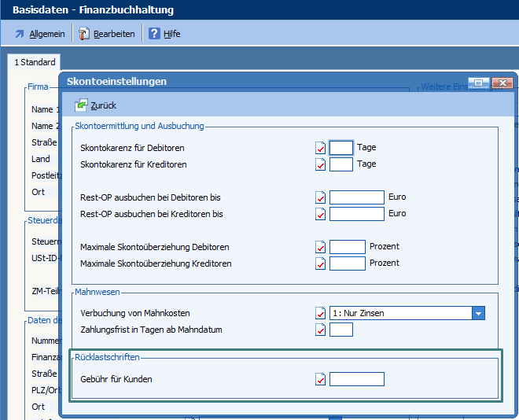
Task: Expand the Verbuchung von Mahnkosten dropdown
Action: tap(478, 313)
